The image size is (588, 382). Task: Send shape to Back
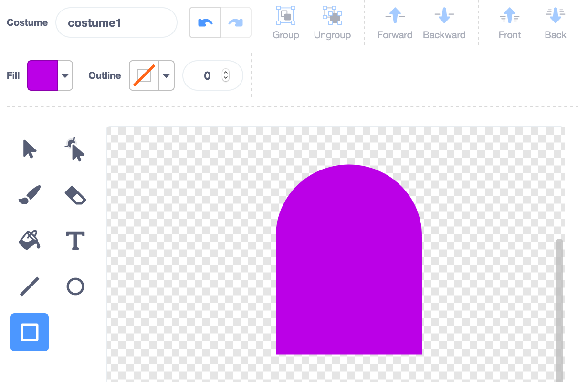click(556, 23)
